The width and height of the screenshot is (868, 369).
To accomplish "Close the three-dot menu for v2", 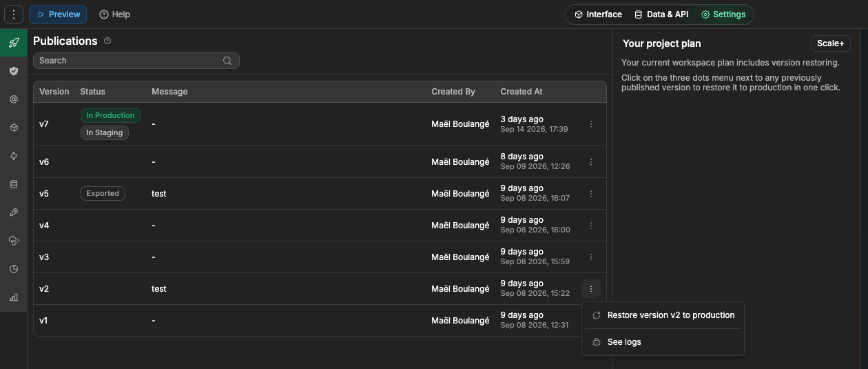I will pos(591,289).
